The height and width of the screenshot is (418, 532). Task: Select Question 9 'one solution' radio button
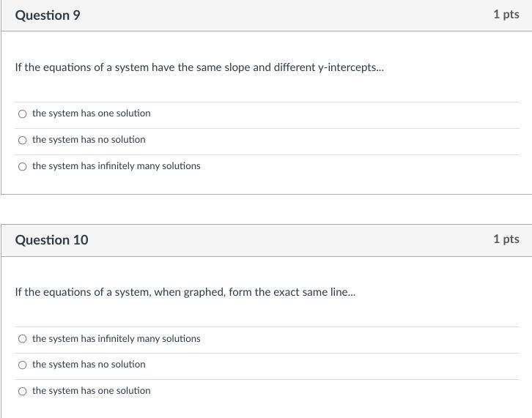(22, 113)
